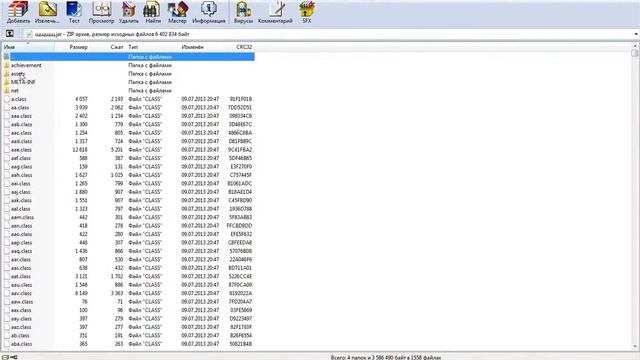Image resolution: width=640 pixels, height=360 pixels.
Task: Click the net folder icon
Action: click(x=7, y=91)
